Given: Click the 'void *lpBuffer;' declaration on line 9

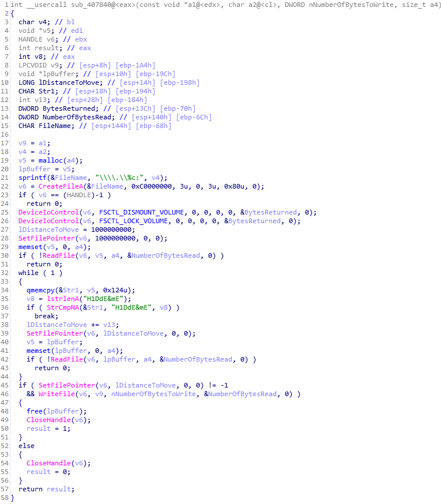Looking at the screenshot, I should coord(48,74).
